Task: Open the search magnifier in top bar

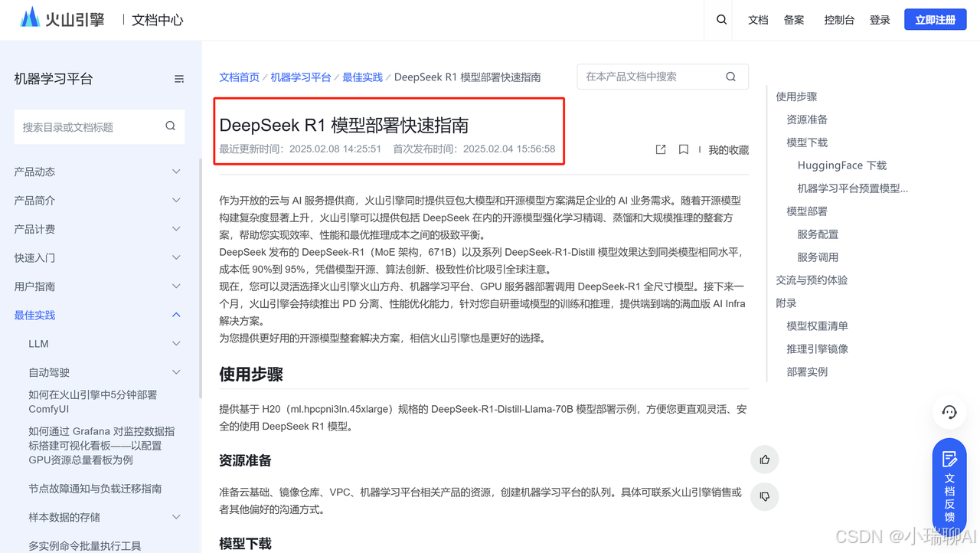Action: 721,20
